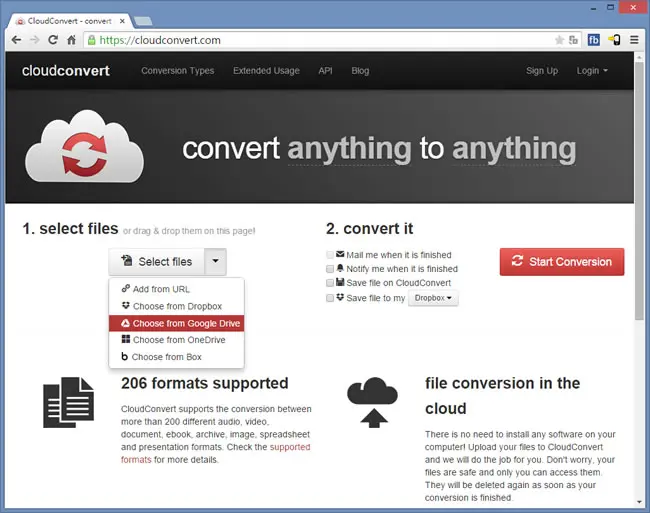
Task: Go to the browser home icon
Action: click(71, 40)
